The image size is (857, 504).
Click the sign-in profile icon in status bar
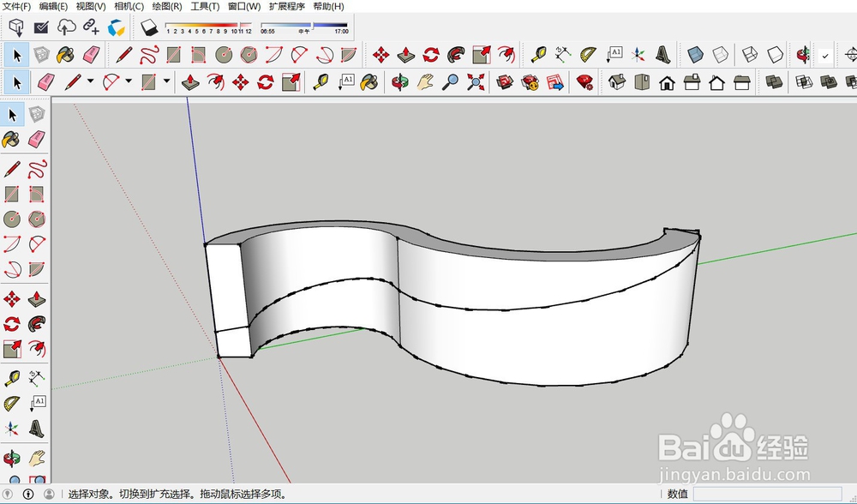pyautogui.click(x=49, y=495)
